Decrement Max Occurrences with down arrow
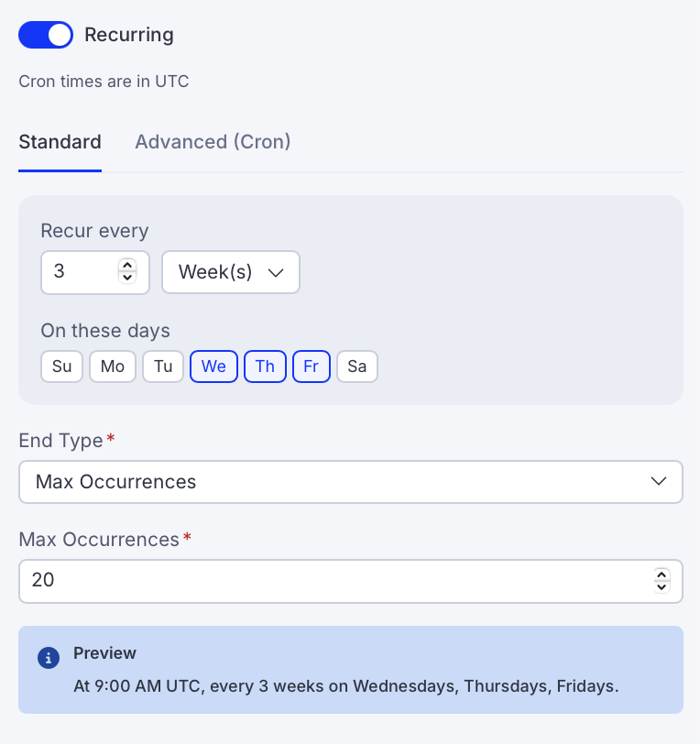The width and height of the screenshot is (700, 744). tap(662, 586)
